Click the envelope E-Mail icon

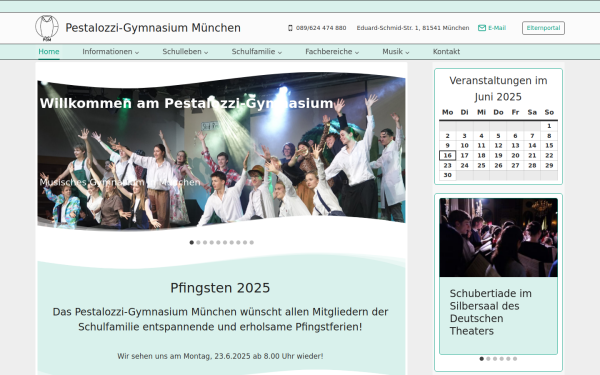click(482, 28)
